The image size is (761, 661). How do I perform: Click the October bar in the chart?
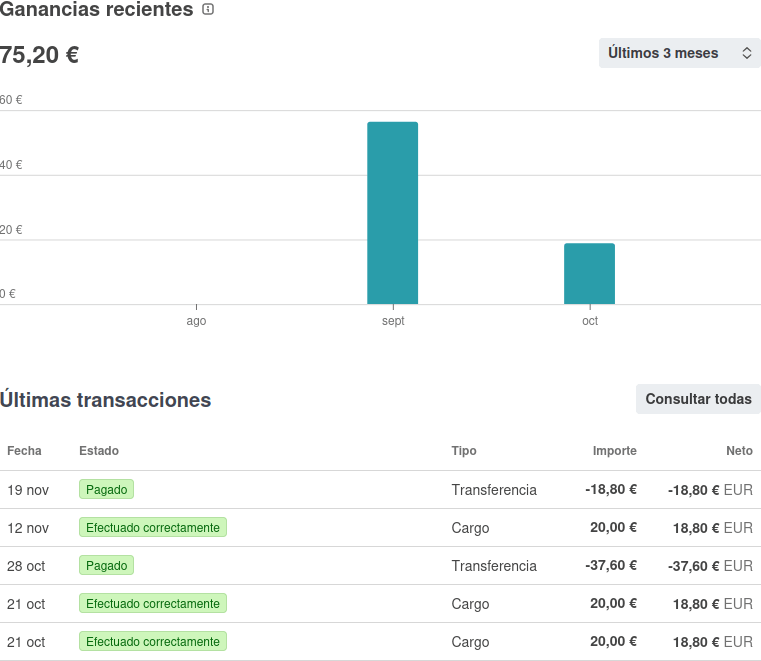tap(589, 273)
